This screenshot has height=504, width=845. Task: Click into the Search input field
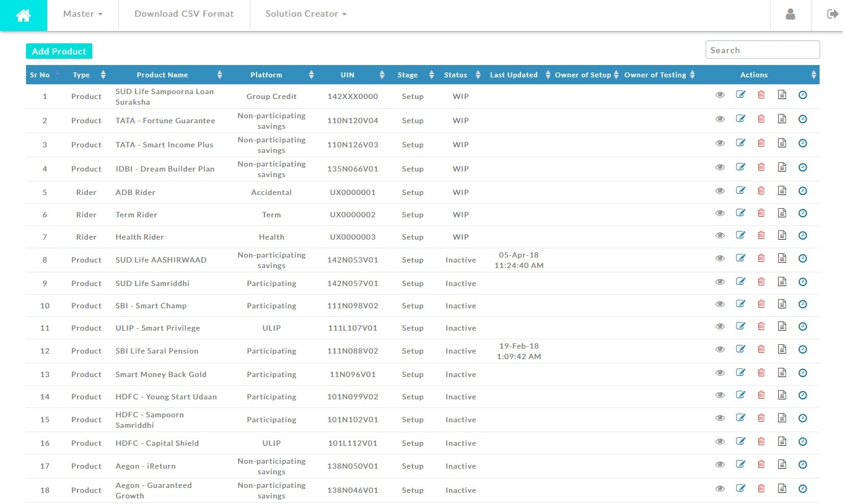762,50
